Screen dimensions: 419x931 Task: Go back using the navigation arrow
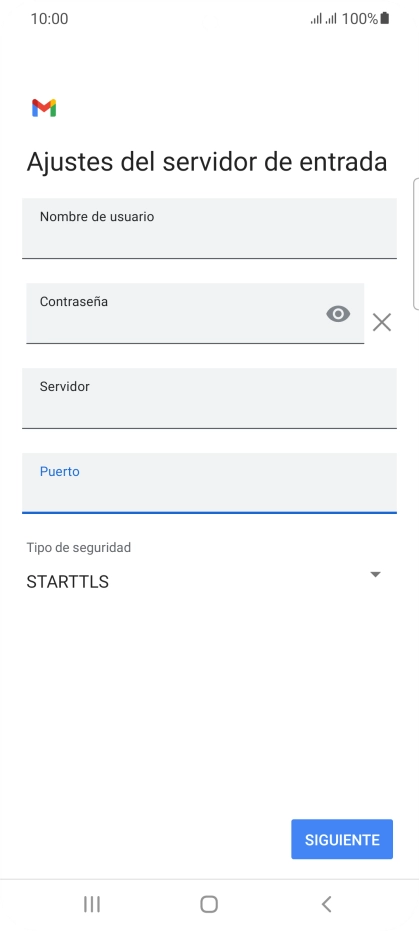tap(326, 904)
